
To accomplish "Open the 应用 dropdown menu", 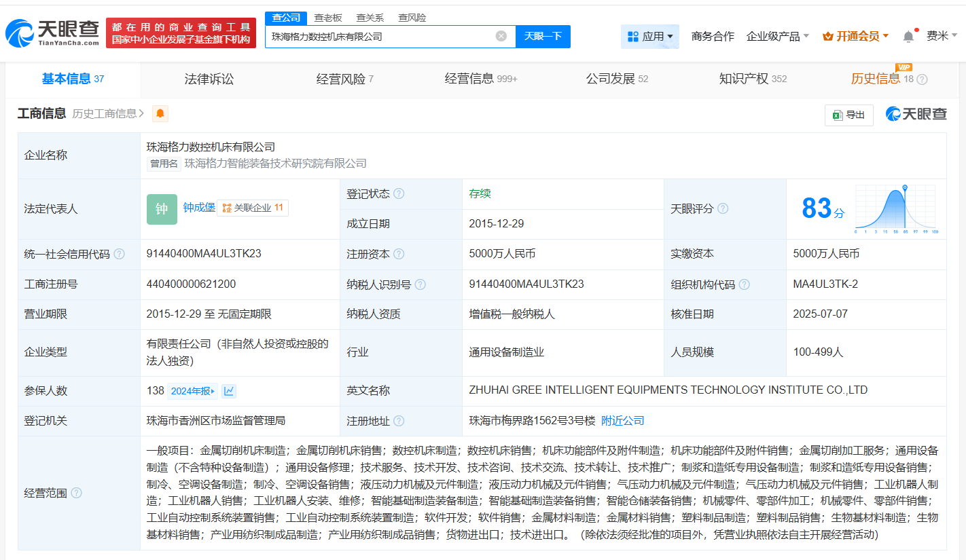I will (650, 37).
